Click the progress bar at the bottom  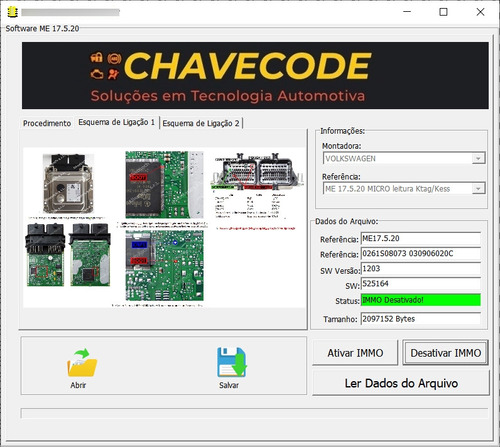coord(254,413)
